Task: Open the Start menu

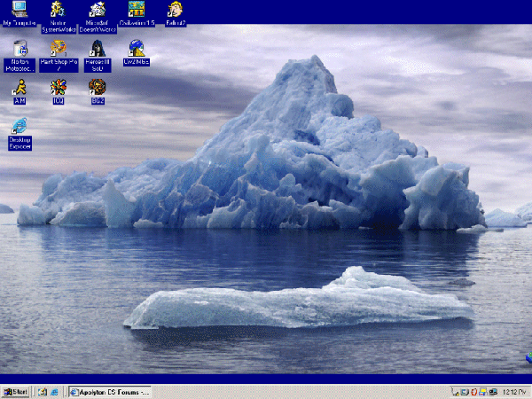Action: coord(15,392)
